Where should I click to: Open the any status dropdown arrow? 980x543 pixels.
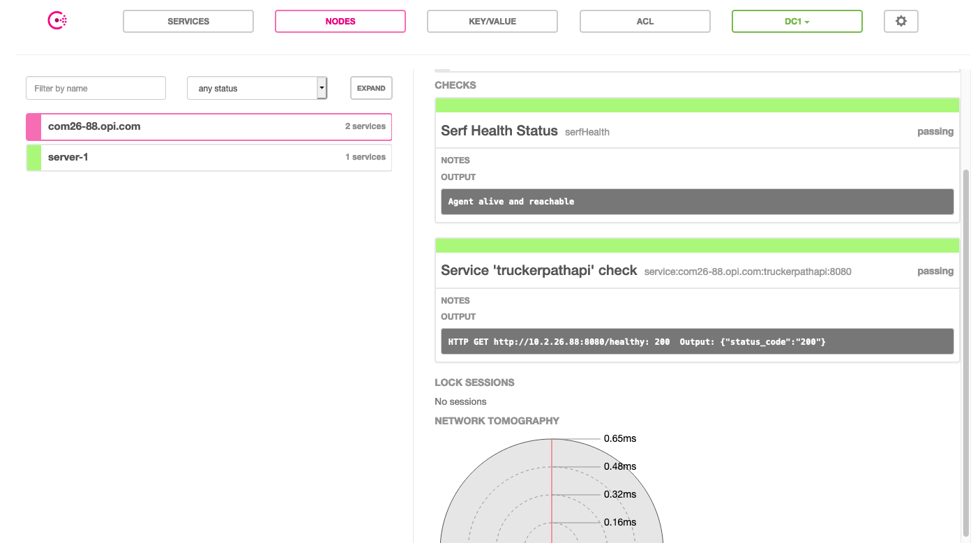(322, 88)
